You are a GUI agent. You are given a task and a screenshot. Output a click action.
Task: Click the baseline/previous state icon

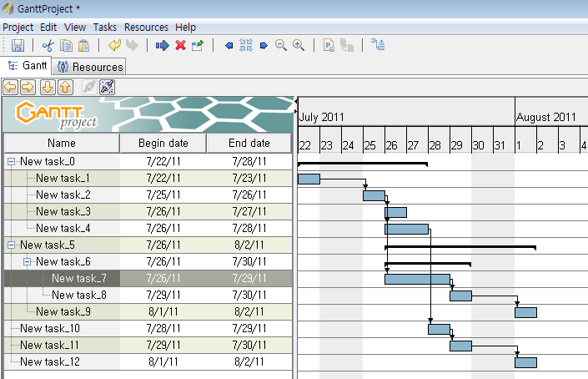[329, 45]
